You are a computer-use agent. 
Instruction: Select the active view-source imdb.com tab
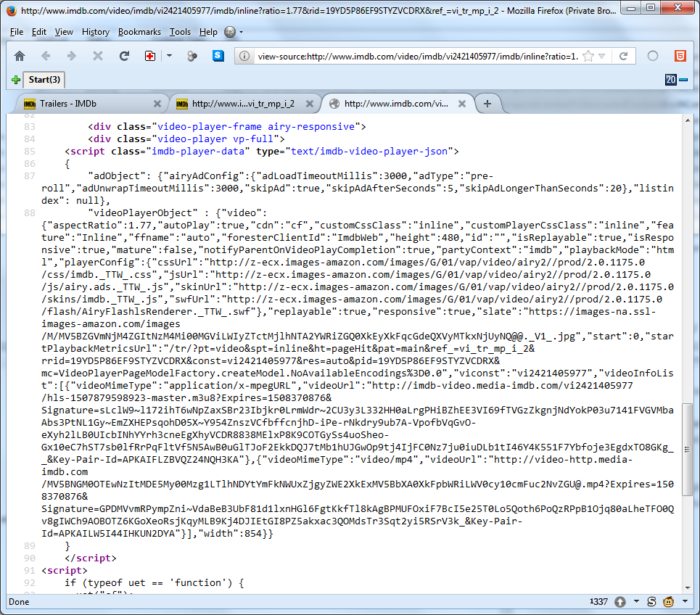coord(397,104)
